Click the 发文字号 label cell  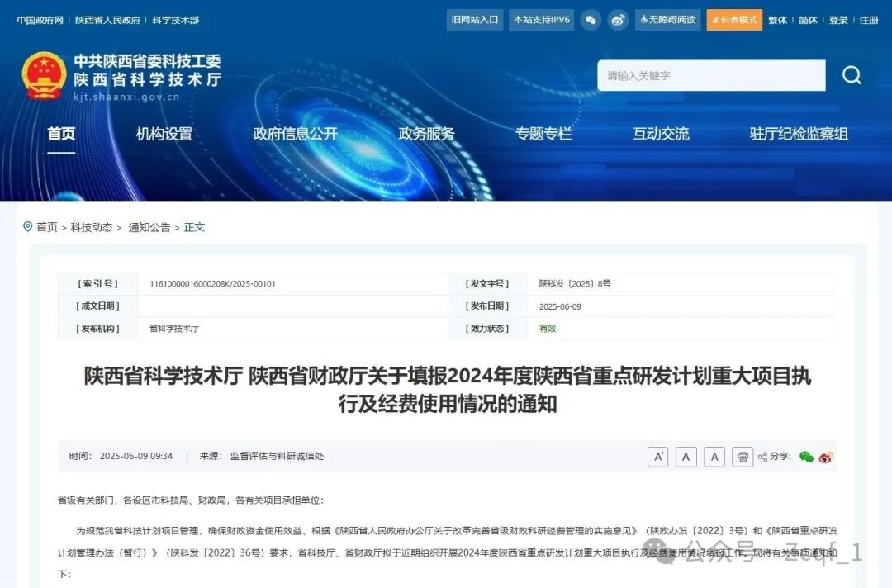pyautogui.click(x=487, y=284)
